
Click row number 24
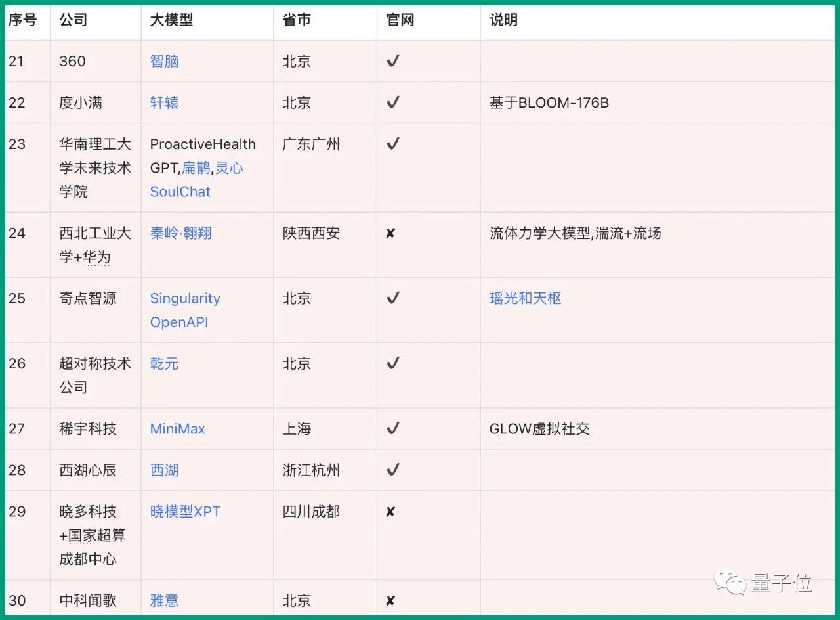[x=16, y=233]
